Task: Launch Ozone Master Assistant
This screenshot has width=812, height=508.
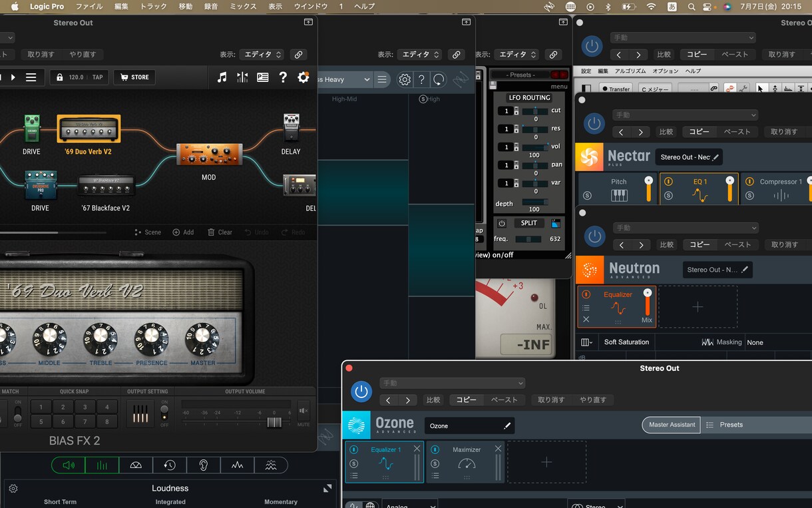Action: point(672,425)
